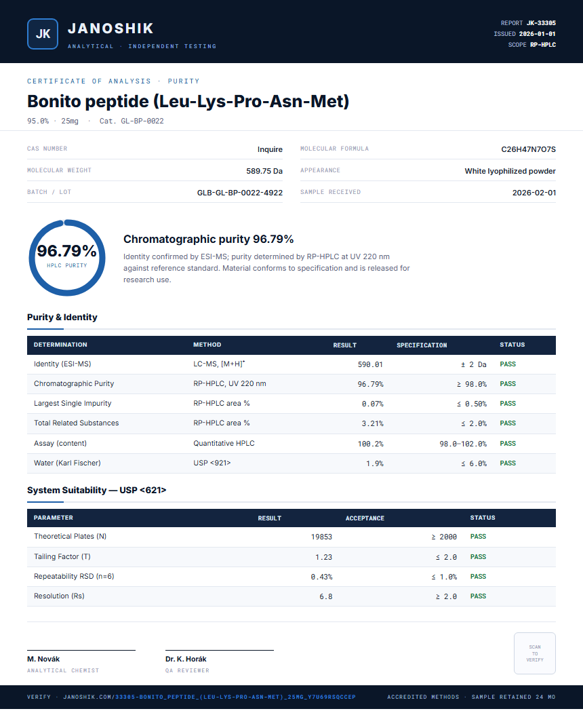Select the tailing factor result 1.23

324,557
